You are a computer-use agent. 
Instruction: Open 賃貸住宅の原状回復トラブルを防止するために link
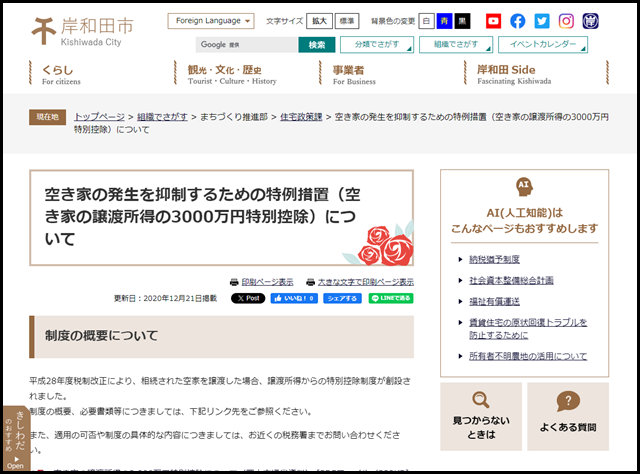click(528, 329)
